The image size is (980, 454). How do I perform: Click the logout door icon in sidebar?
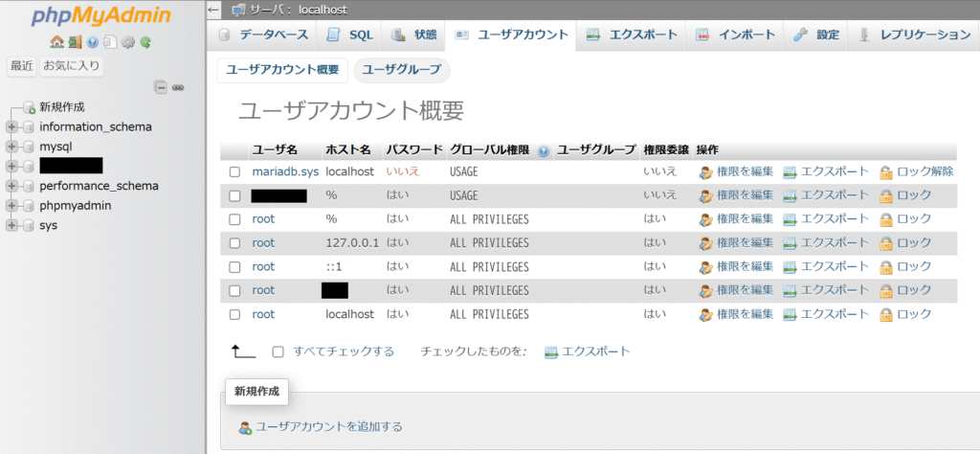[75, 42]
